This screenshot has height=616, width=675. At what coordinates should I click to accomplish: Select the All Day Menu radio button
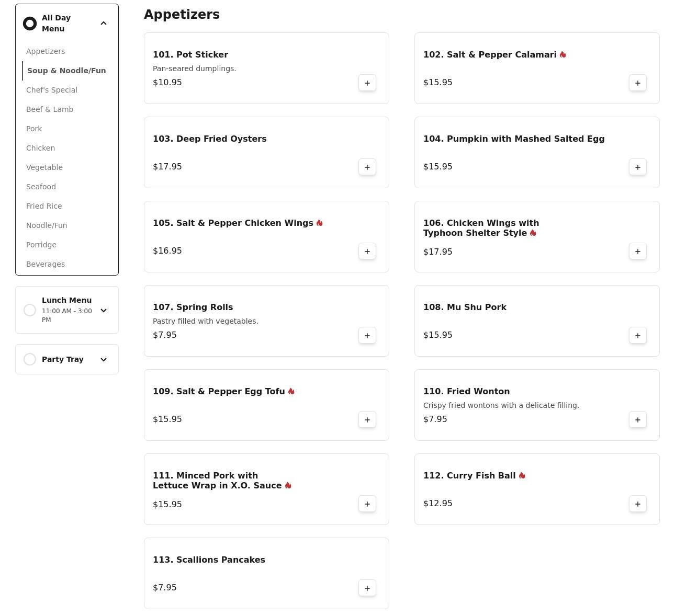[x=30, y=24]
